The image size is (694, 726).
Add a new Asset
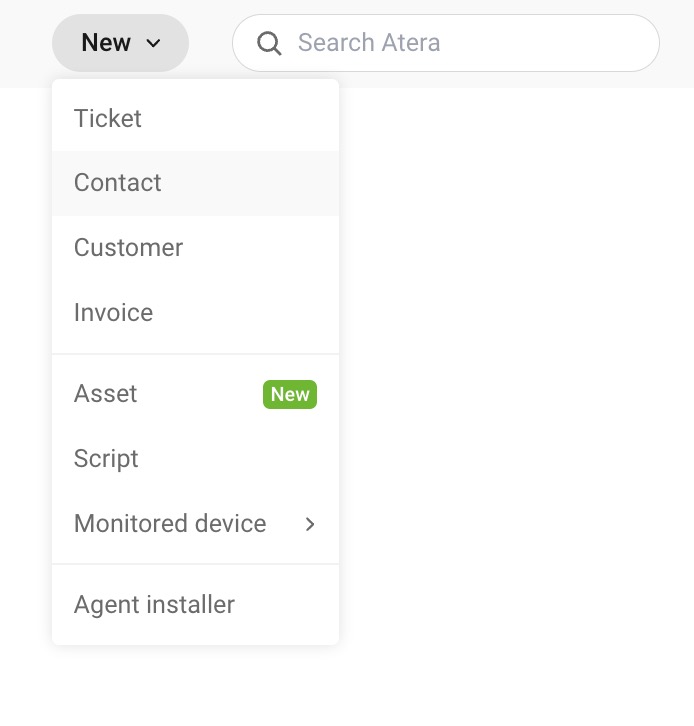click(195, 394)
